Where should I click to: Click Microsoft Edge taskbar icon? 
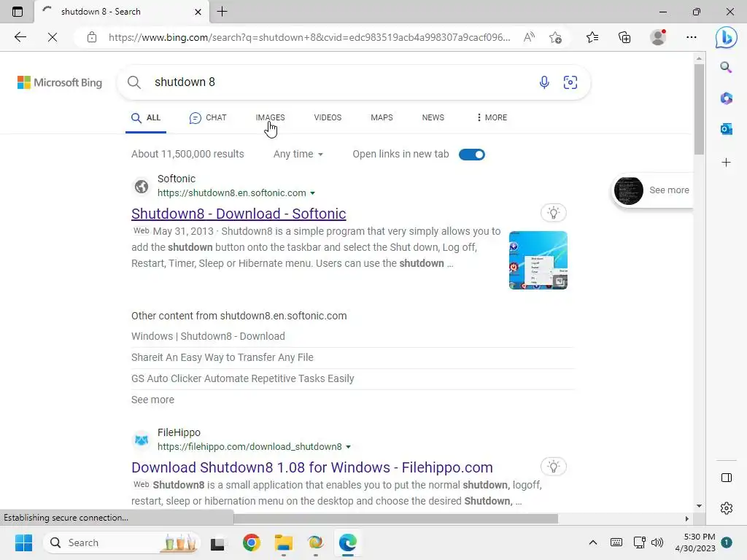(348, 542)
